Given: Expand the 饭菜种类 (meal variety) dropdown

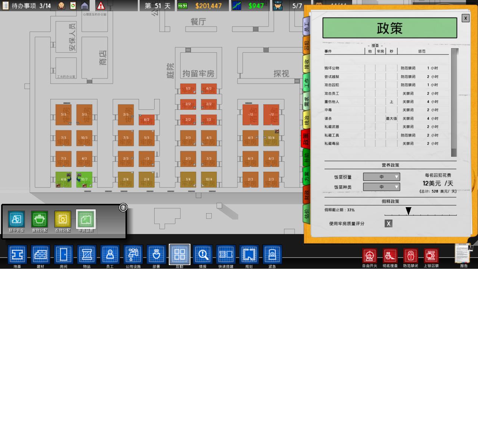Looking at the screenshot, I should click(382, 187).
